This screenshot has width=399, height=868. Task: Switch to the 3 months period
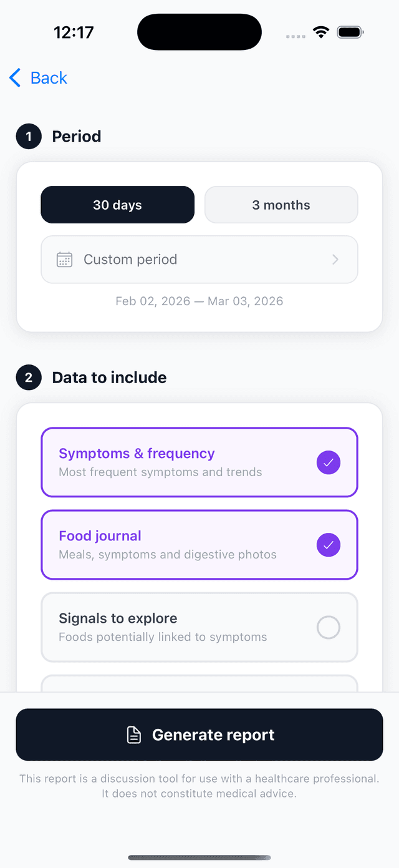pos(281,205)
